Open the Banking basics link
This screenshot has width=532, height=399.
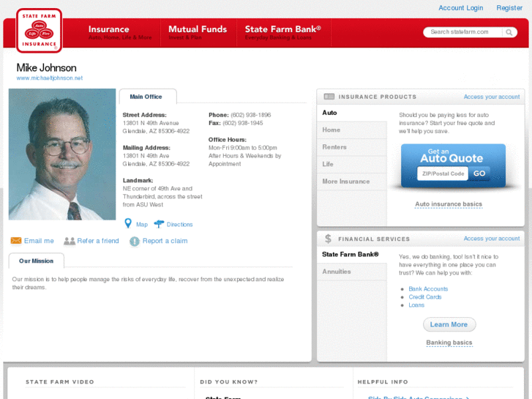tap(449, 343)
